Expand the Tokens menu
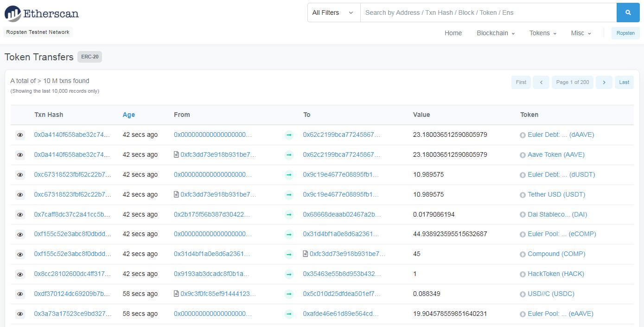 [542, 33]
